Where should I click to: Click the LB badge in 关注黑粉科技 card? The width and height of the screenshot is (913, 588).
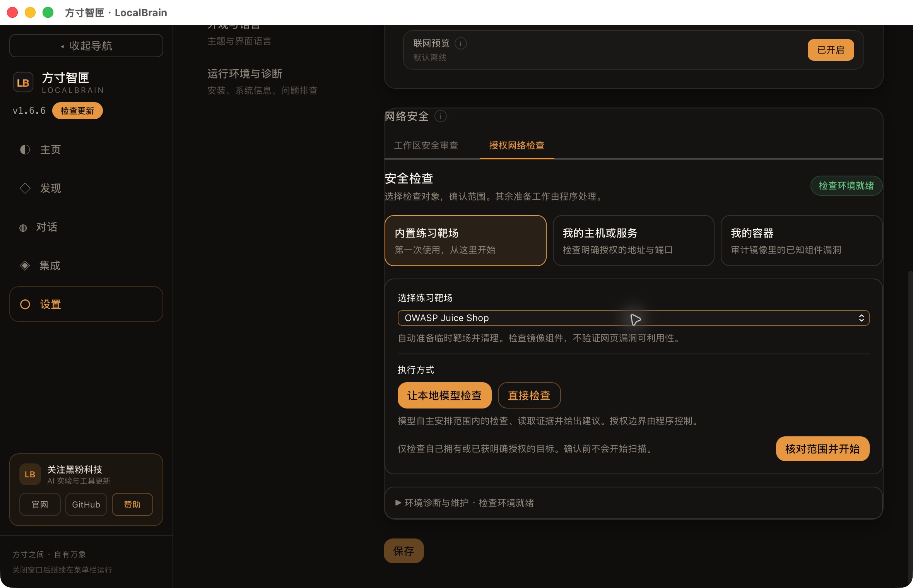(30, 474)
